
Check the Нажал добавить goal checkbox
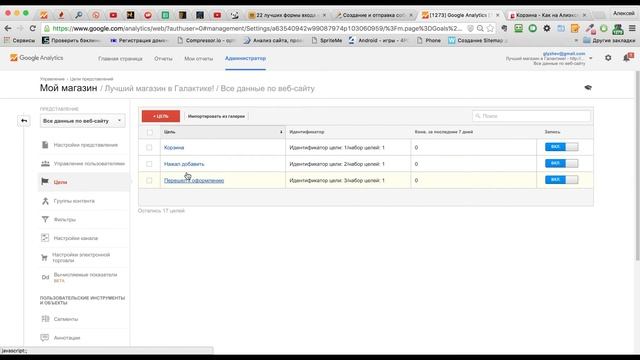149,164
